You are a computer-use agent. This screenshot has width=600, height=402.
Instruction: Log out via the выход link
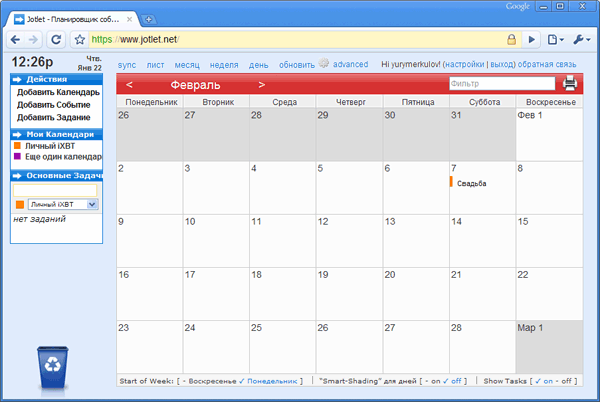click(501, 64)
